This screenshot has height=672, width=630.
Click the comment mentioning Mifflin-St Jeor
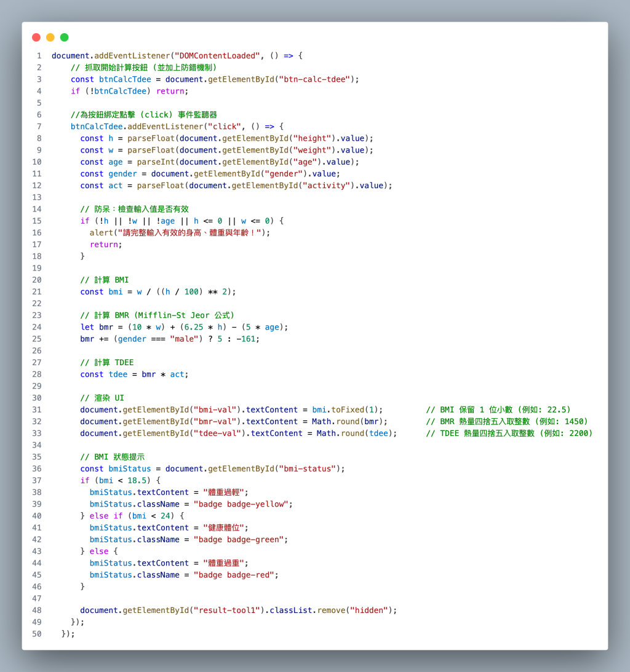157,315
